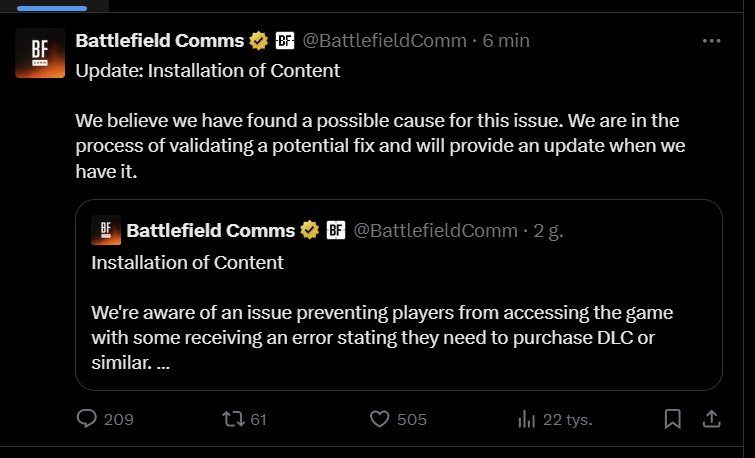Click the quoted tweet's small avatar
The width and height of the screenshot is (755, 458).
(x=105, y=230)
